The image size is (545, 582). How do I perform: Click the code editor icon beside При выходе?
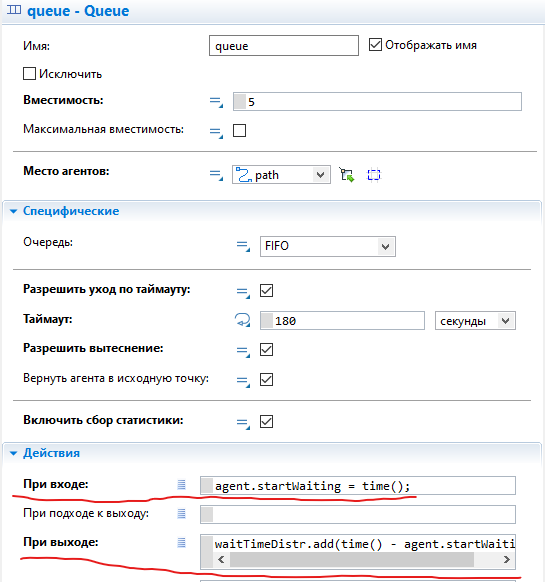pos(181,543)
